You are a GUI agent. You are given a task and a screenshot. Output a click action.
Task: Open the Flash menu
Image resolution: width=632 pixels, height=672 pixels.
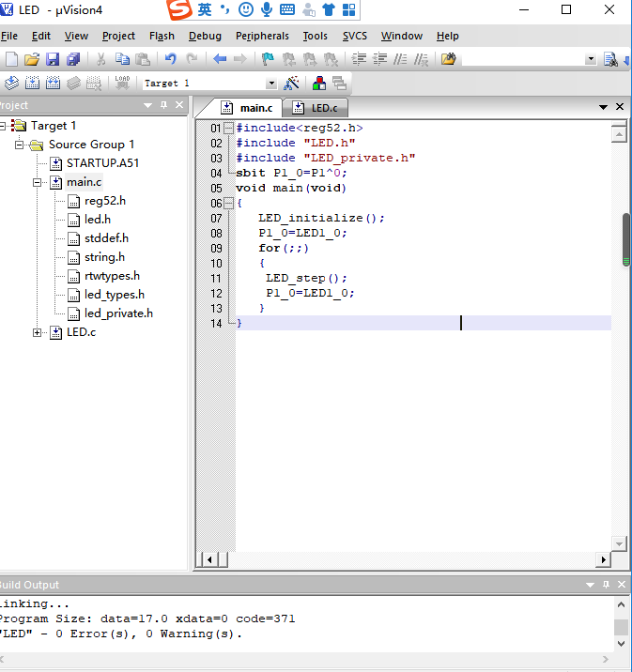point(162,36)
